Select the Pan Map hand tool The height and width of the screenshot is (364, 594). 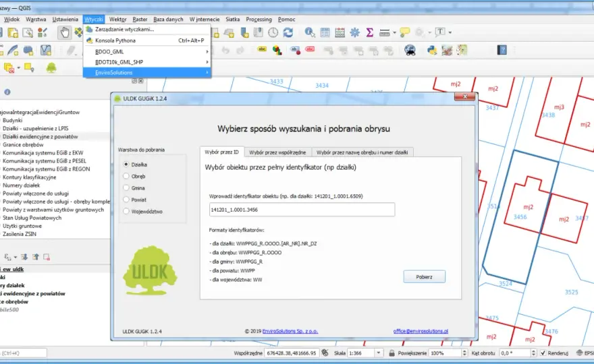click(65, 32)
